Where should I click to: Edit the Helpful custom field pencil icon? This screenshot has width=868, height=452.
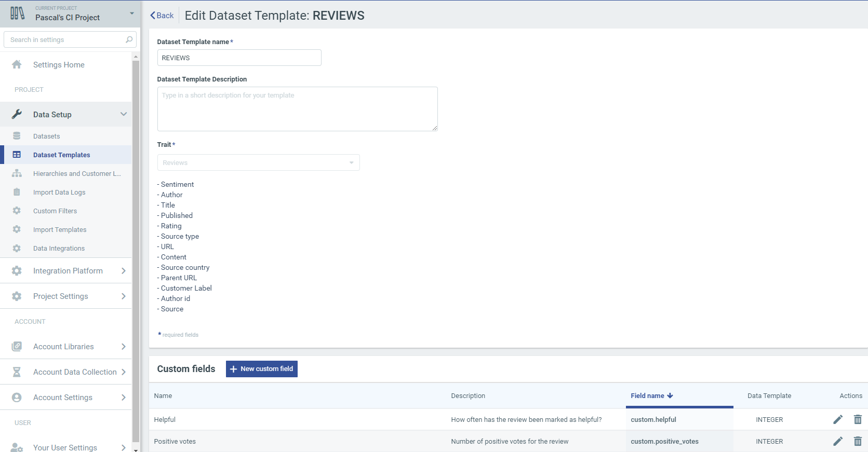(838, 419)
